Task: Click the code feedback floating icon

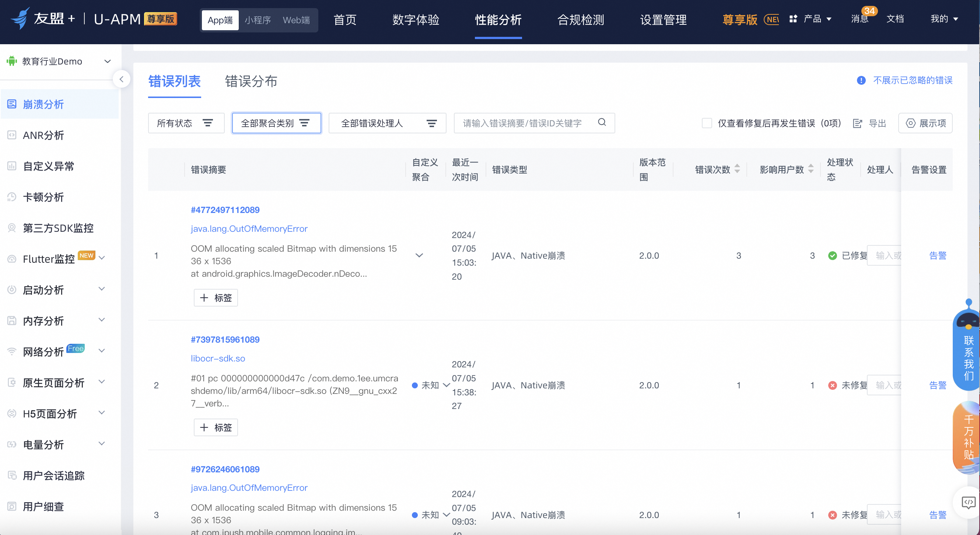Action: click(x=968, y=502)
